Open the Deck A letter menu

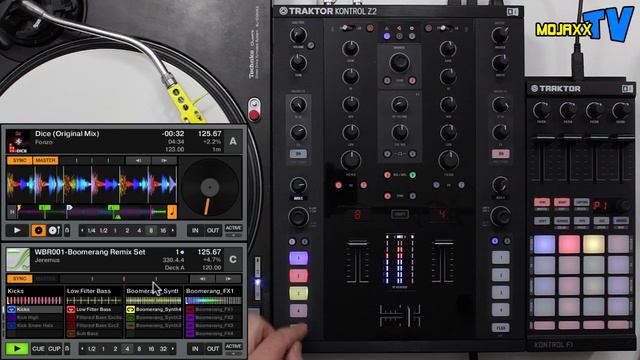(x=233, y=141)
